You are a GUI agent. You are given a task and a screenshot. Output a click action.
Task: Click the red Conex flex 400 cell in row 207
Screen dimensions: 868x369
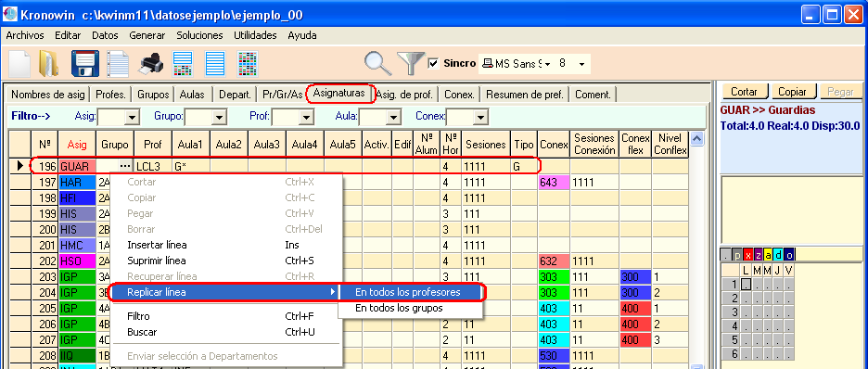pyautogui.click(x=635, y=339)
